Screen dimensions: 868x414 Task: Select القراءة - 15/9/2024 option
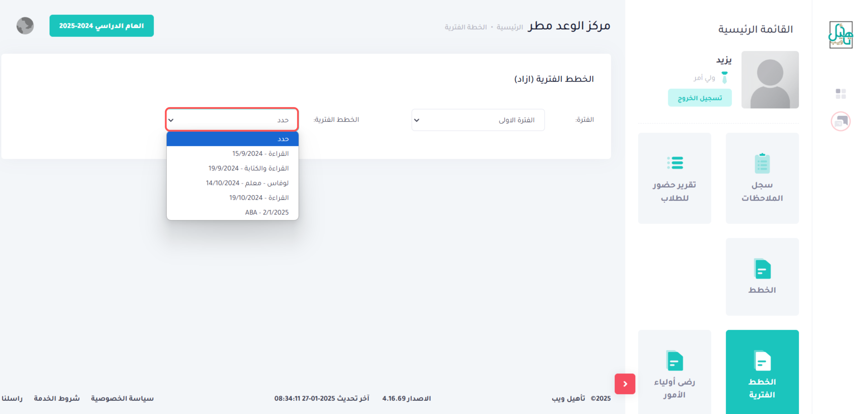point(233,154)
